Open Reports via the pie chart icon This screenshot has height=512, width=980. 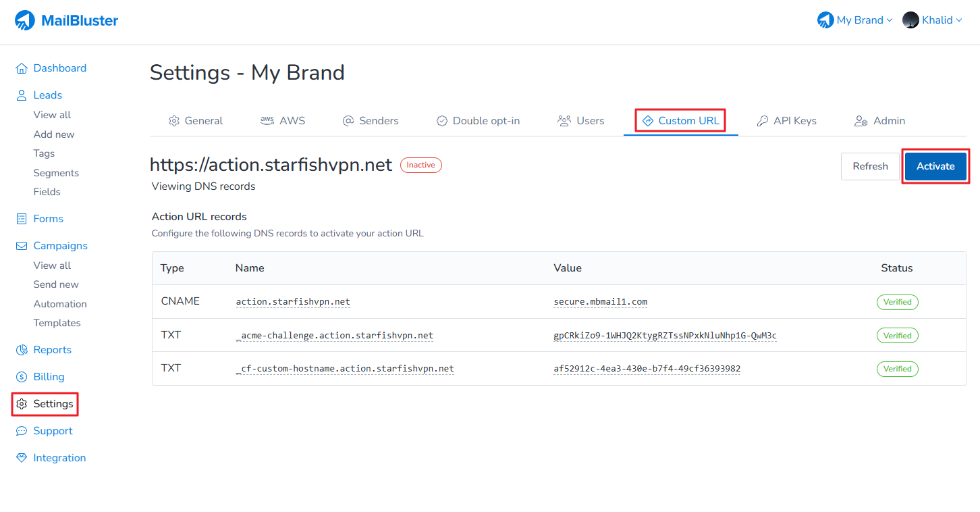22,350
